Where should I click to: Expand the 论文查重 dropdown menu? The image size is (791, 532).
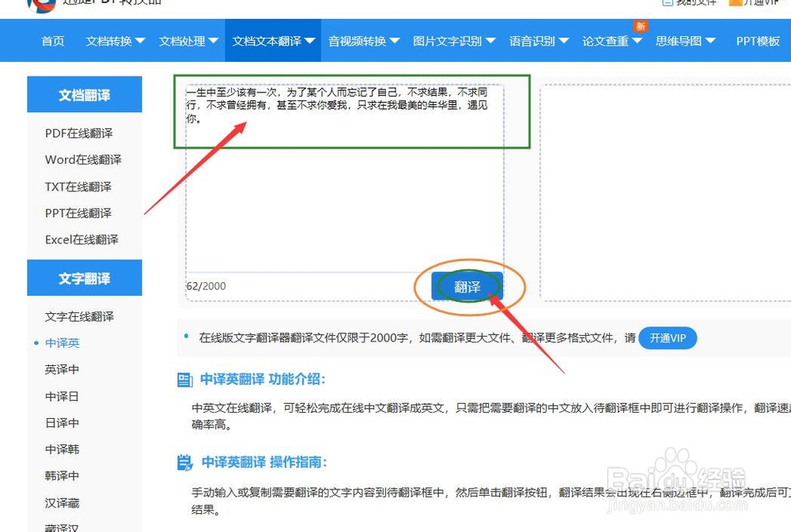[x=611, y=41]
